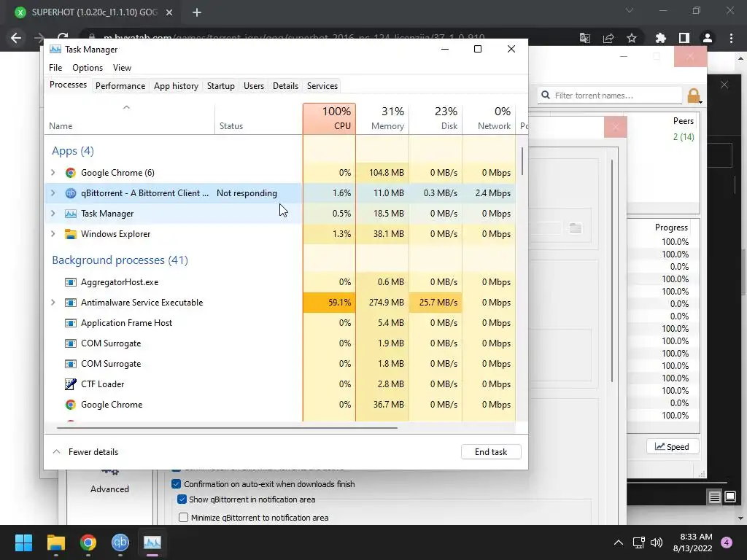The height and width of the screenshot is (560, 747).
Task: Uncheck Confirmation on auto-exit when downloads finish
Action: coord(177,484)
